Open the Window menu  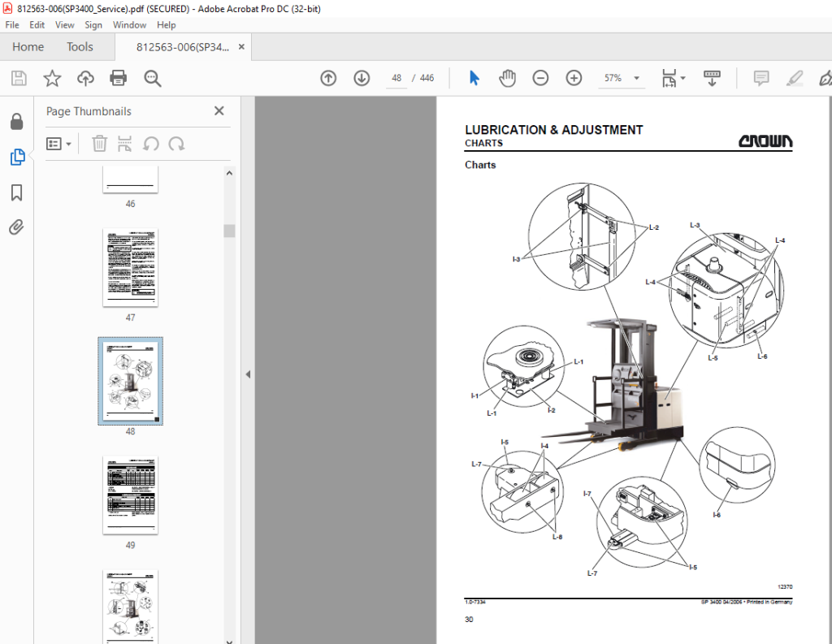(129, 25)
